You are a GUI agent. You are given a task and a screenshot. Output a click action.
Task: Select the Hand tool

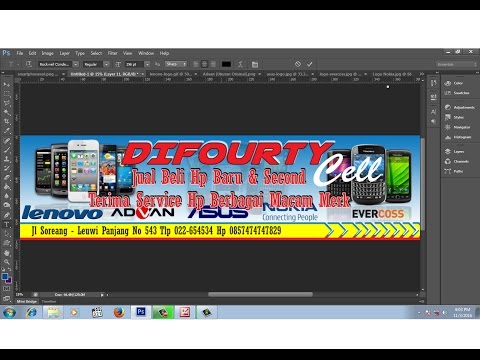pos(7,253)
